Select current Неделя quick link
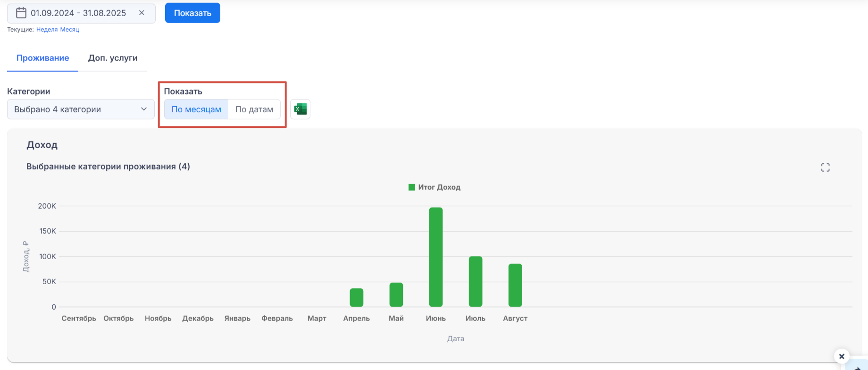 (47, 29)
